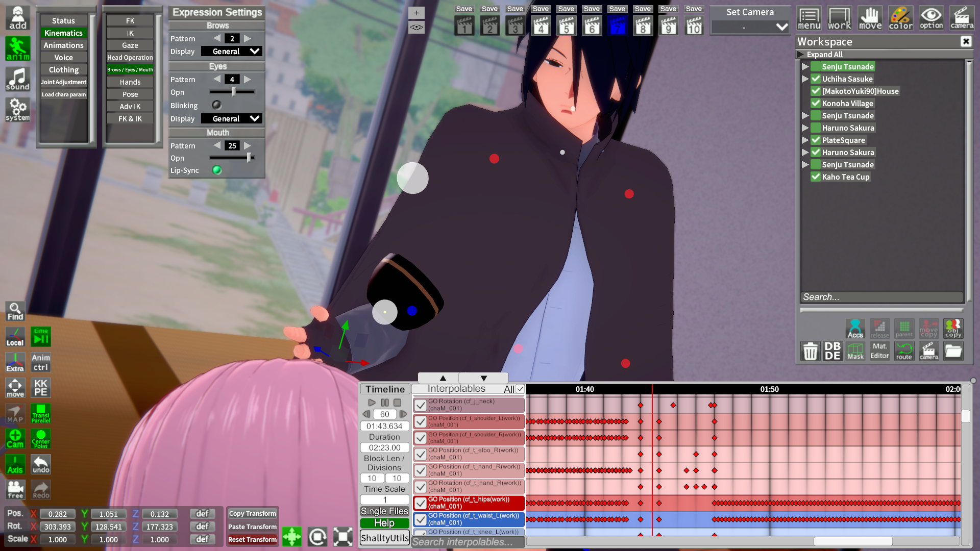Click the Single Files button
Screen dimensions: 980x551
[384, 511]
